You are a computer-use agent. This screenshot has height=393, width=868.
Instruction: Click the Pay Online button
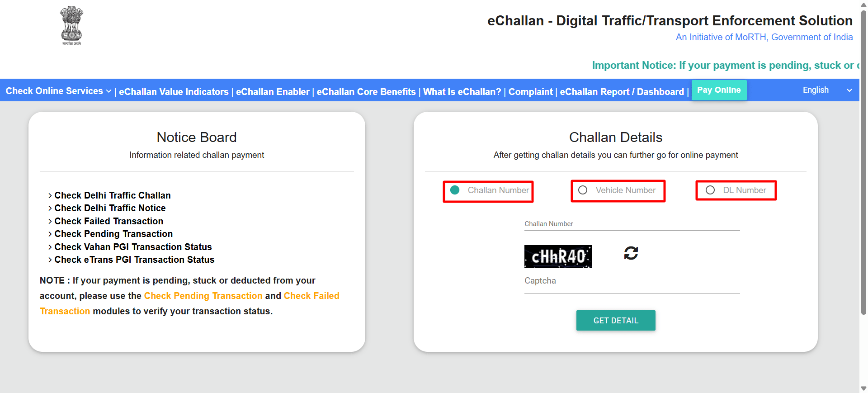tap(719, 90)
